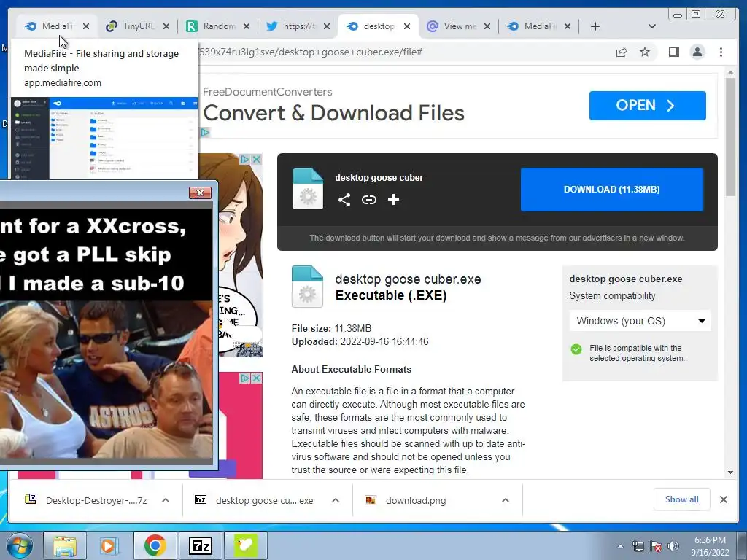Click the OPEN ad button
This screenshot has height=560, width=747.
[x=648, y=105]
